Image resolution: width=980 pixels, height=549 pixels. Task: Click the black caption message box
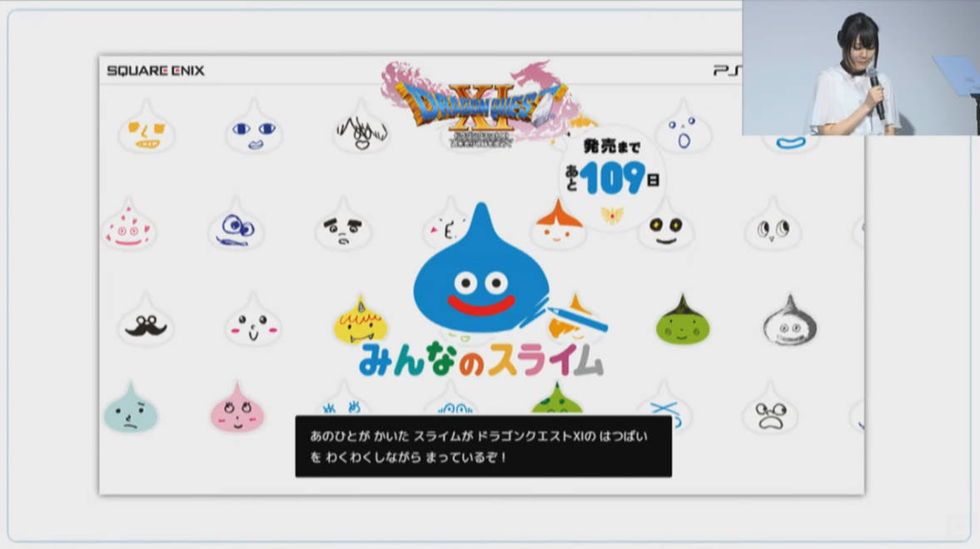[483, 447]
